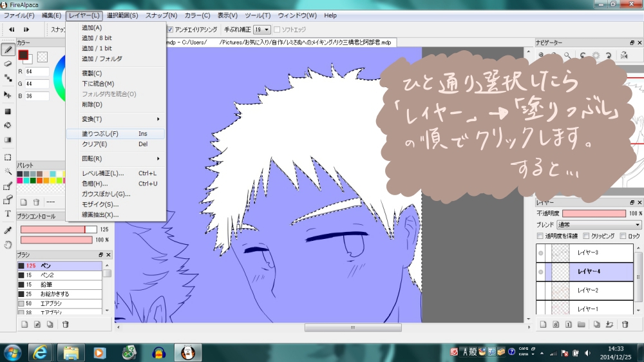Click the delete layer trash icon
The width and height of the screenshot is (644, 362).
point(625,324)
